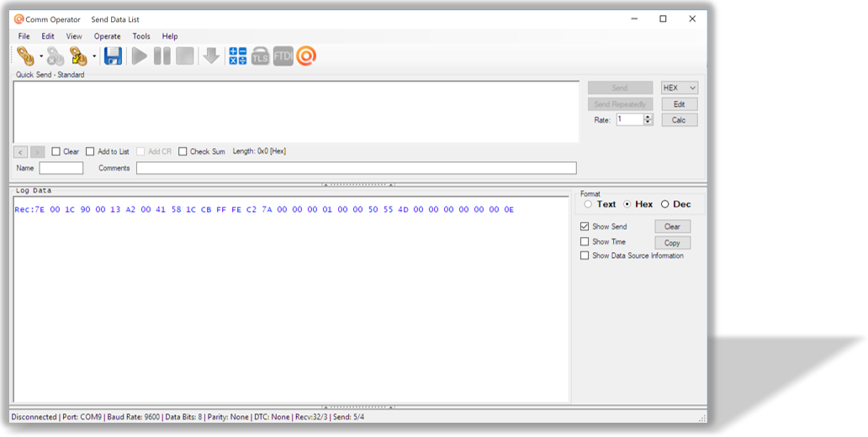Image resolution: width=868 pixels, height=437 pixels.
Task: Enable the Add to List checkbox
Action: point(90,151)
